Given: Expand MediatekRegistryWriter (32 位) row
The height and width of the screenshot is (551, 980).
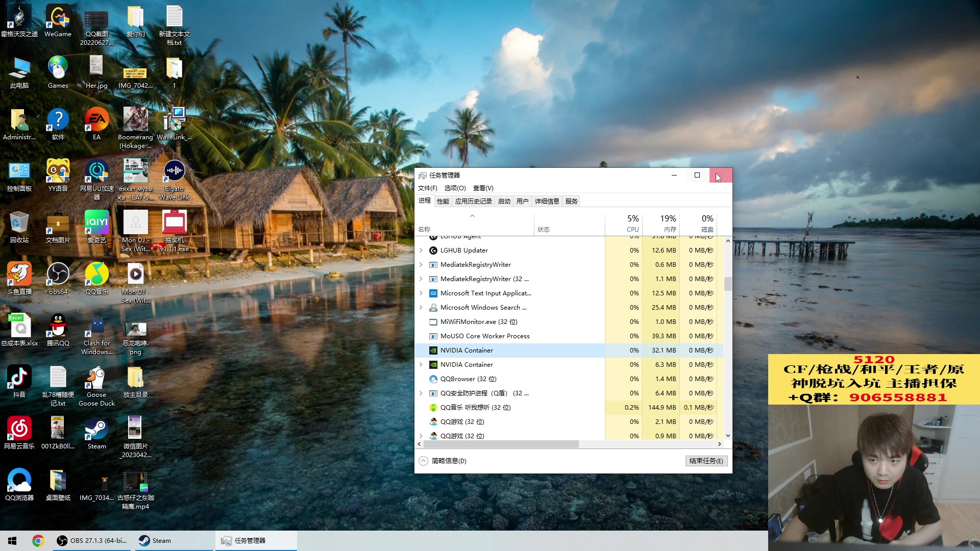Looking at the screenshot, I should coord(421,279).
